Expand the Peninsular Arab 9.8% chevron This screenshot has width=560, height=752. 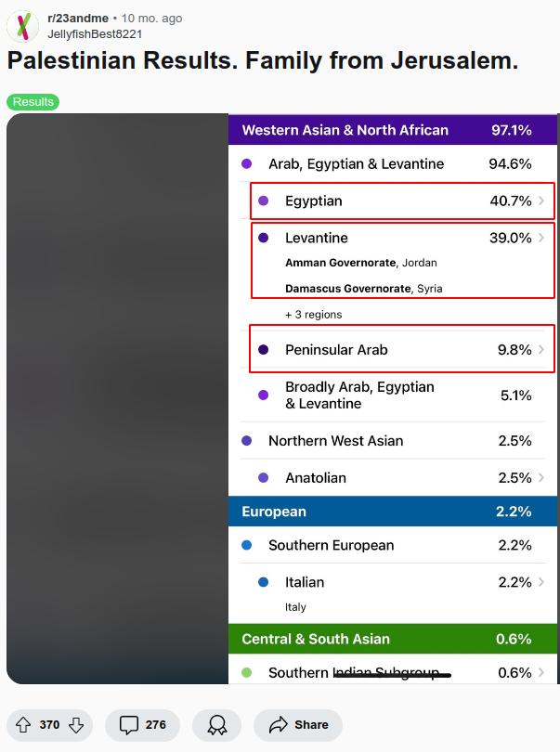tap(541, 350)
